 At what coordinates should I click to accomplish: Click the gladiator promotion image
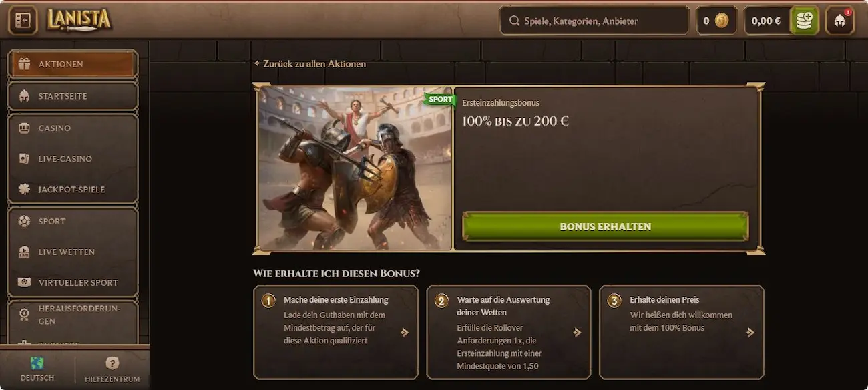click(355, 169)
